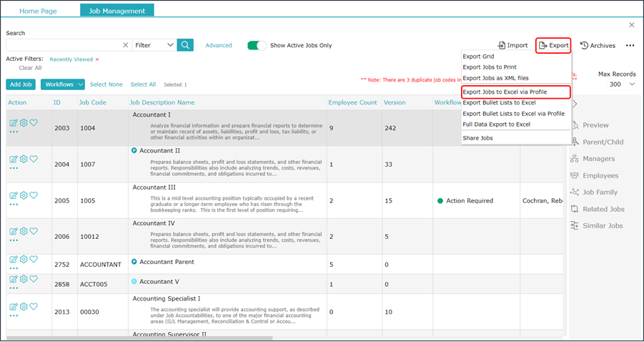Open the Archives view
644x342 pixels.
point(598,45)
